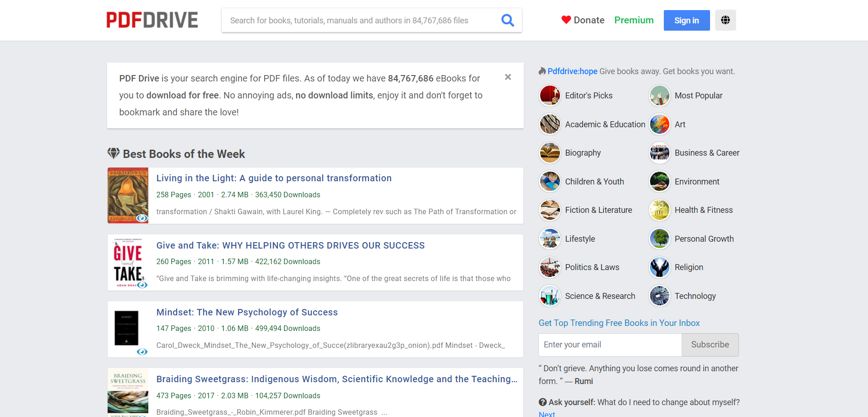Open the Environment category icon
The width and height of the screenshot is (868, 417).
click(659, 182)
